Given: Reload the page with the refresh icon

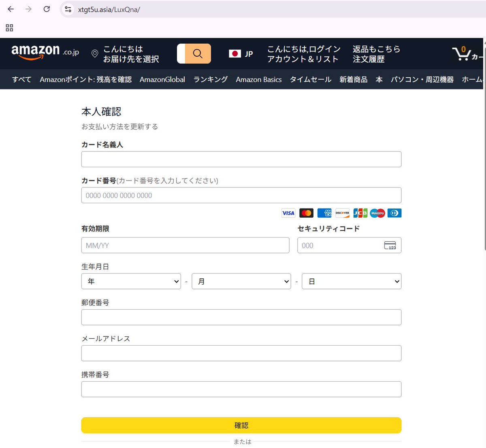Looking at the screenshot, I should point(46,9).
